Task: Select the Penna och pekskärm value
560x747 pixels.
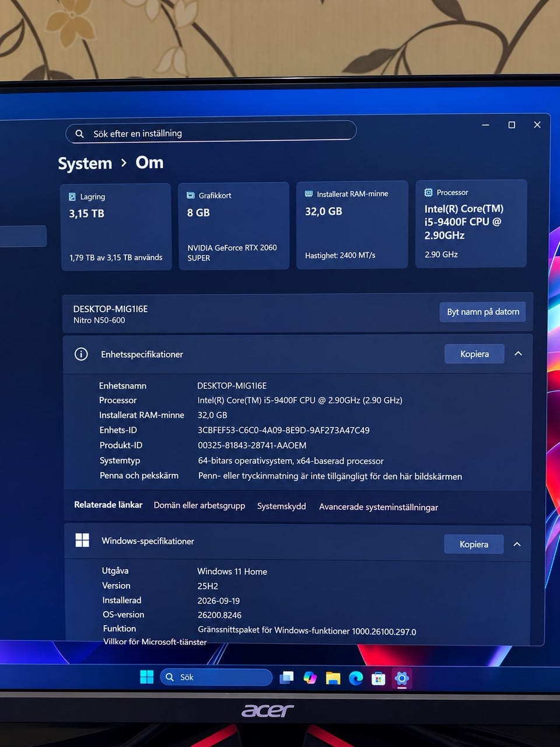Action: 330,476
